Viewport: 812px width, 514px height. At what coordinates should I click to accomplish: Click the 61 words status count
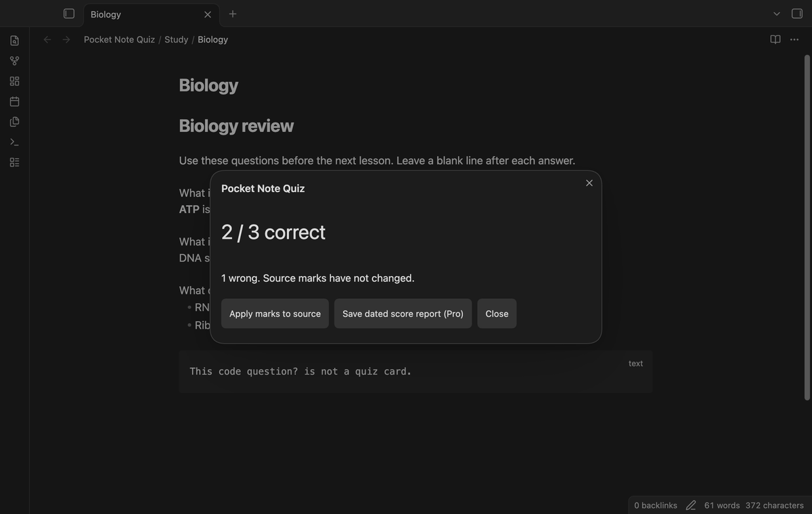click(x=722, y=505)
